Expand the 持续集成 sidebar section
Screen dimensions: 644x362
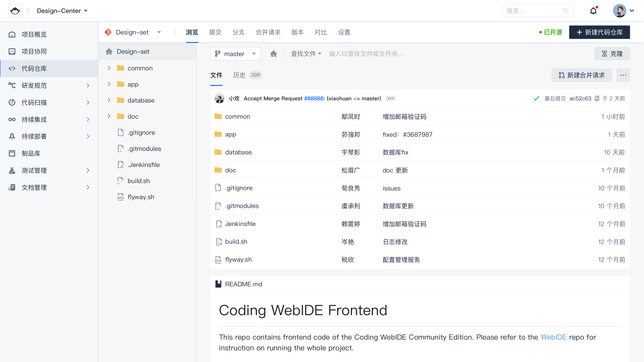pos(88,120)
